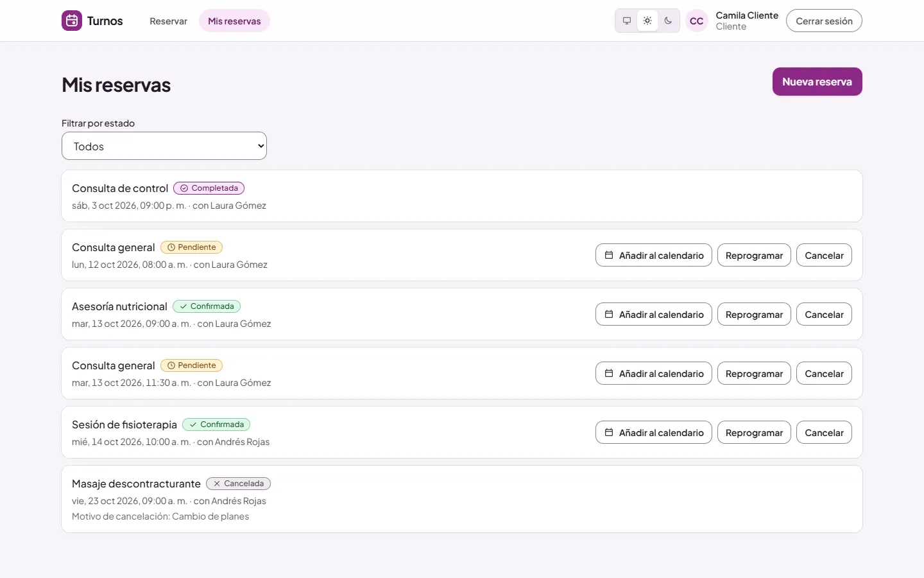Reprogramar the 11:30 Consulta general

pyautogui.click(x=754, y=373)
